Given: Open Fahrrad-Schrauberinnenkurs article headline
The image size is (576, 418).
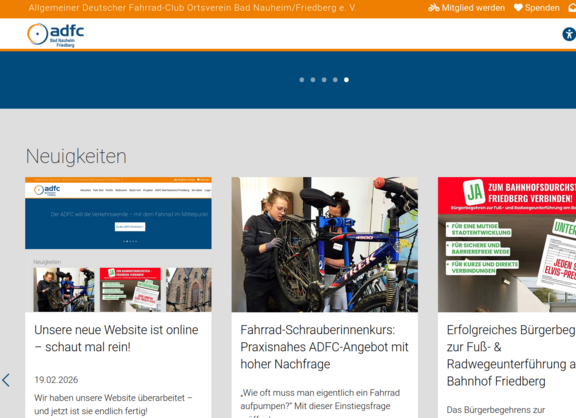Looking at the screenshot, I should tap(324, 347).
